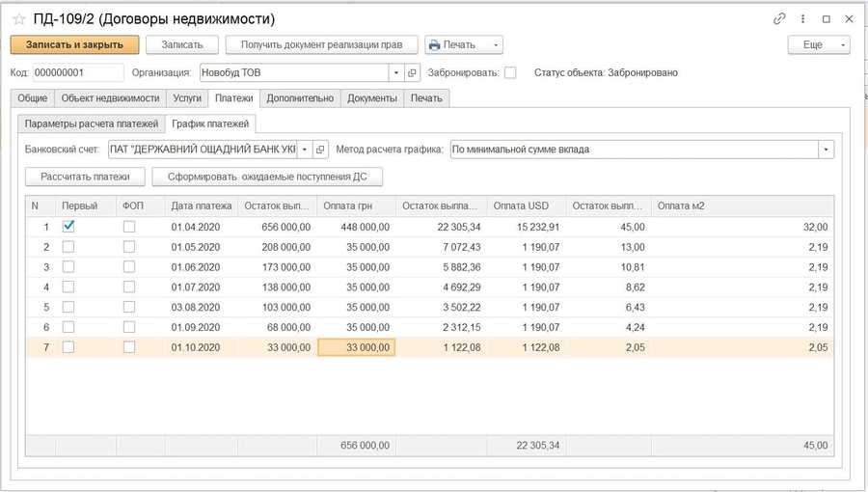Click the favorites star icon by title
The height and width of the screenshot is (492, 868).
(x=18, y=19)
